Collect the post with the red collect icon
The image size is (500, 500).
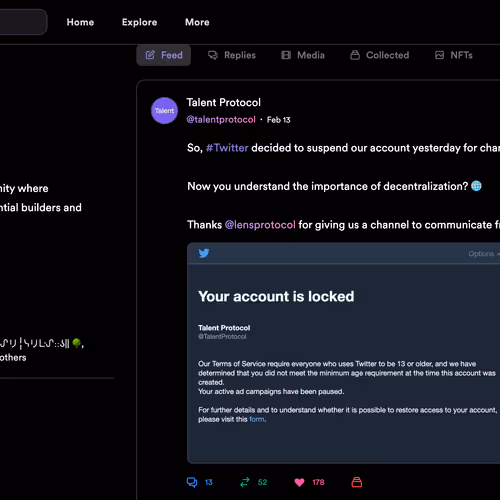pos(357,482)
